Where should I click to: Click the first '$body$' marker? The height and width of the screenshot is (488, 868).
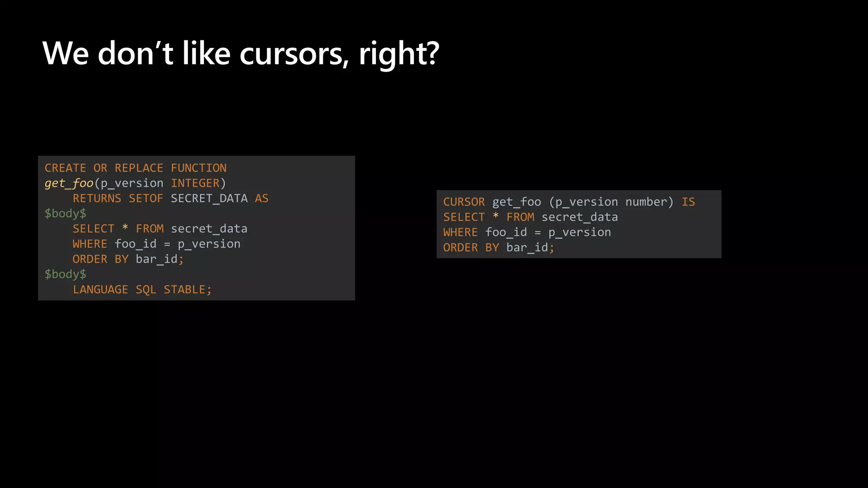click(66, 213)
